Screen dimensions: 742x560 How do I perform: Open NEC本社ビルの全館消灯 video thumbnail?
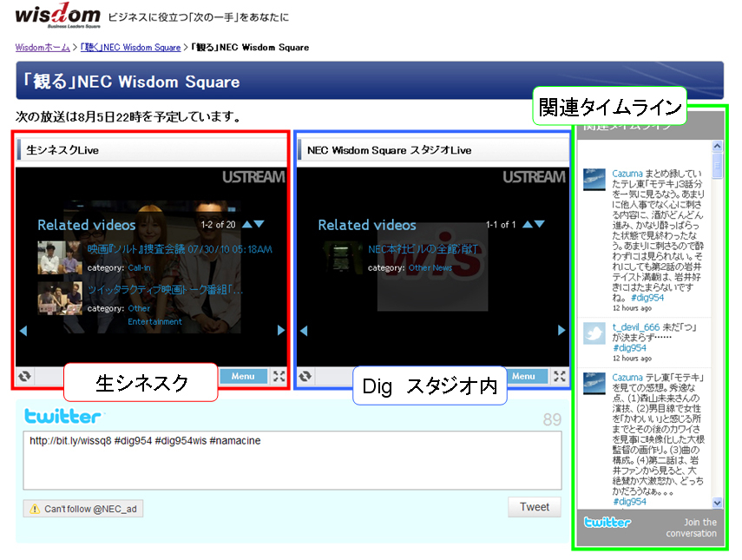(341, 258)
